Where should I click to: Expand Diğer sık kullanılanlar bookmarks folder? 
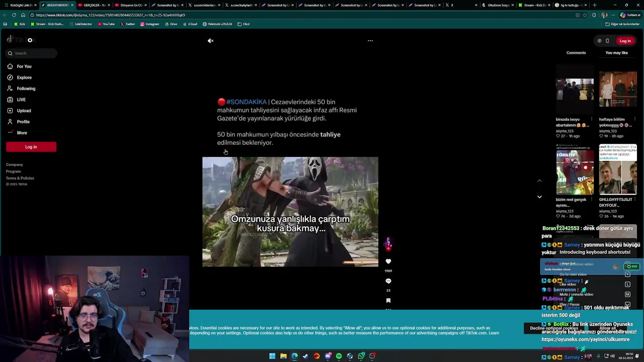pyautogui.click(x=622, y=24)
